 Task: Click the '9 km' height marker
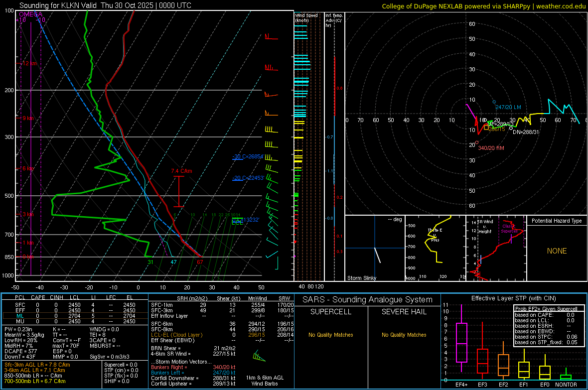tap(28, 118)
